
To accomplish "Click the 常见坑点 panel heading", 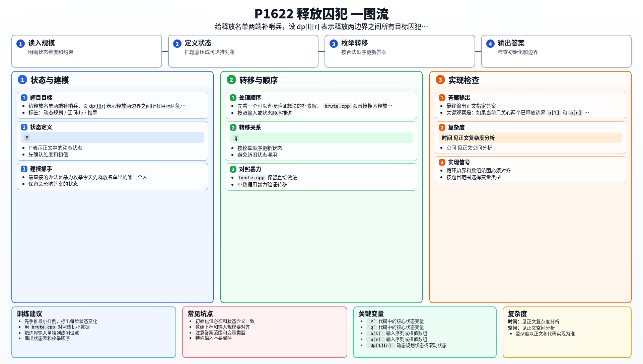I will click(x=200, y=314).
